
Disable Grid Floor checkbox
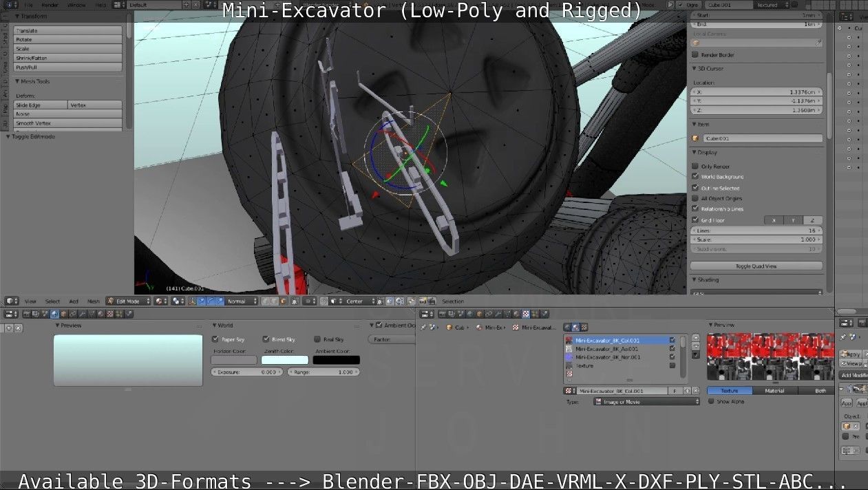[x=695, y=220]
